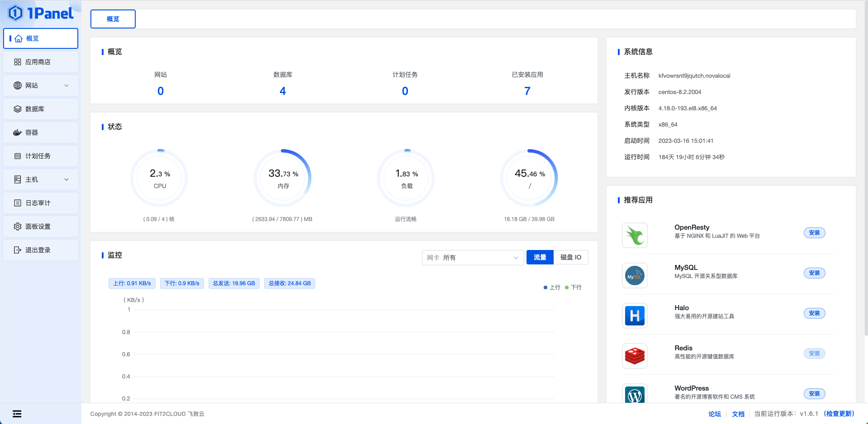This screenshot has height=424, width=868.
Task: Open 面板设置 menu item
Action: click(x=41, y=226)
